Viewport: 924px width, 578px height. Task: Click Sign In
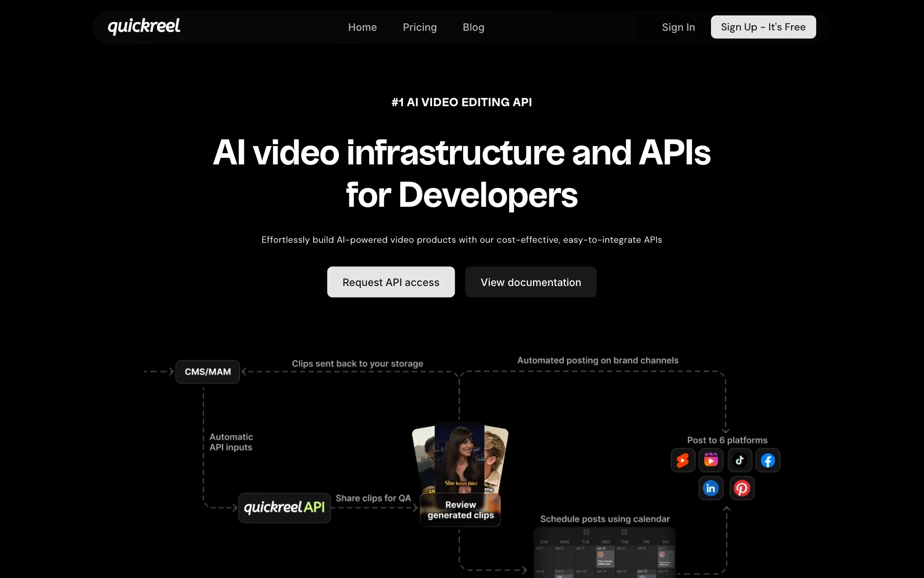[678, 27]
